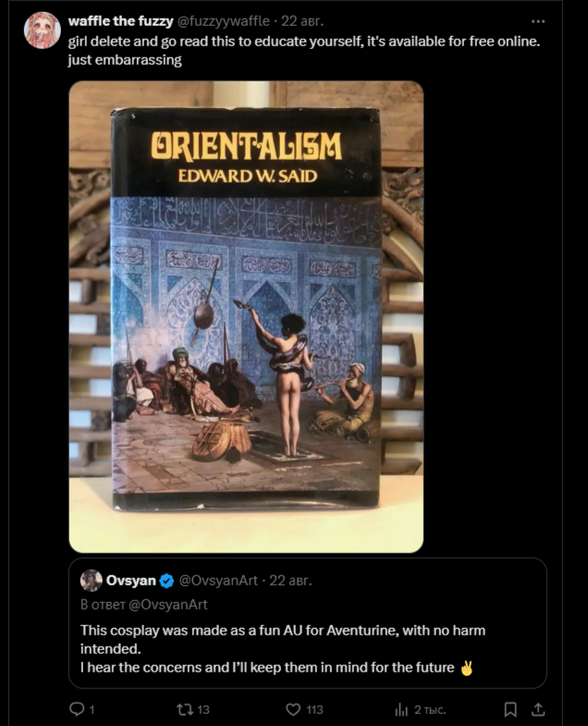Open the view analytics bar chart icon

401,709
